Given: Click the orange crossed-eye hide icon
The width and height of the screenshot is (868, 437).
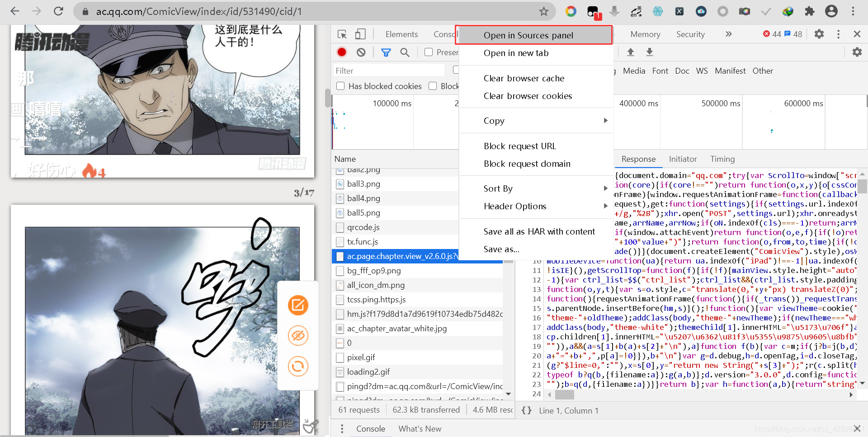Looking at the screenshot, I should tap(298, 336).
